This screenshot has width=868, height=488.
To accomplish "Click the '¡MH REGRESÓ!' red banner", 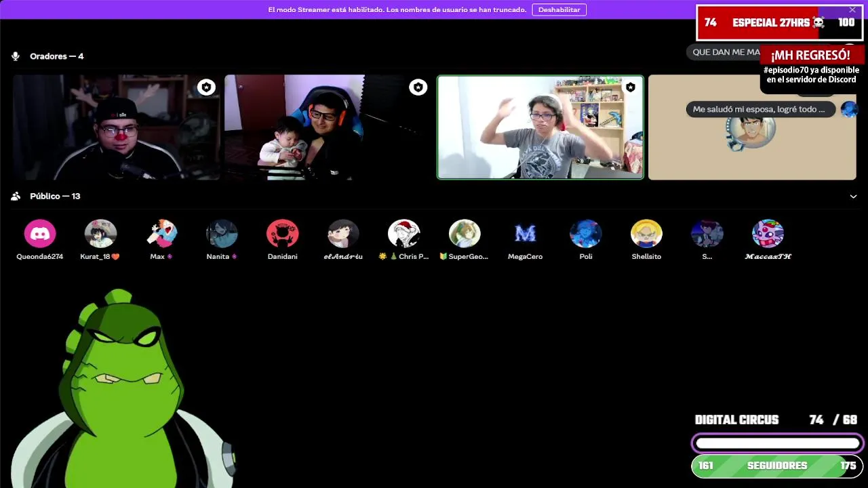I will pos(810,55).
